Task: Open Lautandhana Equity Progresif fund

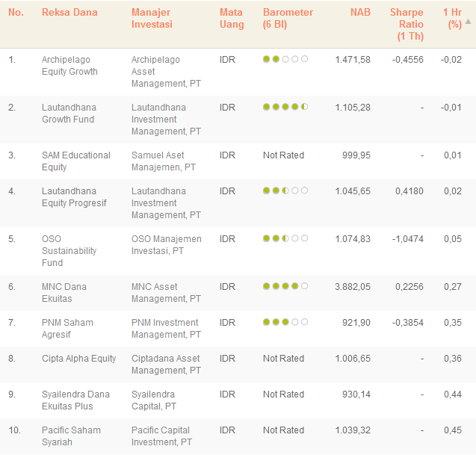Action: pyautogui.click(x=74, y=197)
